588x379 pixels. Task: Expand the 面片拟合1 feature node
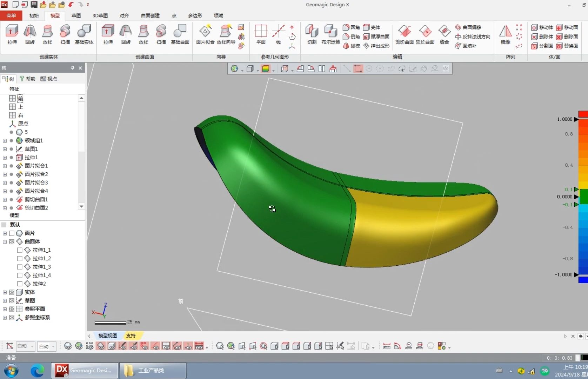point(5,166)
